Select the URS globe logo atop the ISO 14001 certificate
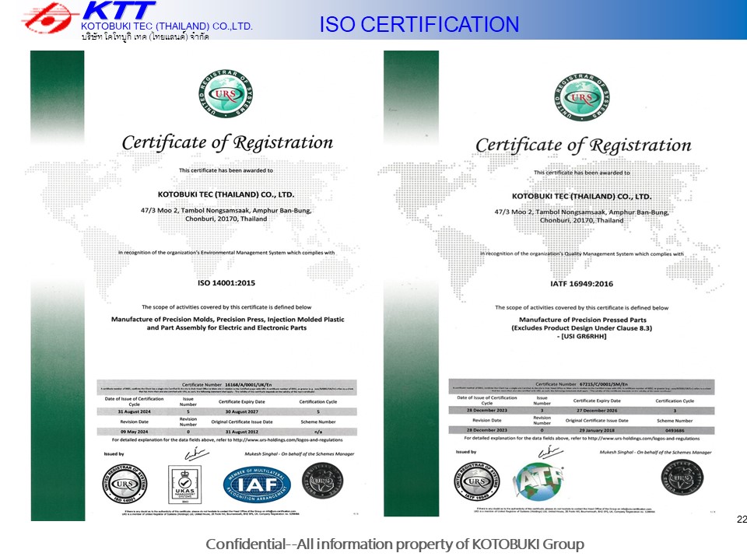 pyautogui.click(x=226, y=94)
